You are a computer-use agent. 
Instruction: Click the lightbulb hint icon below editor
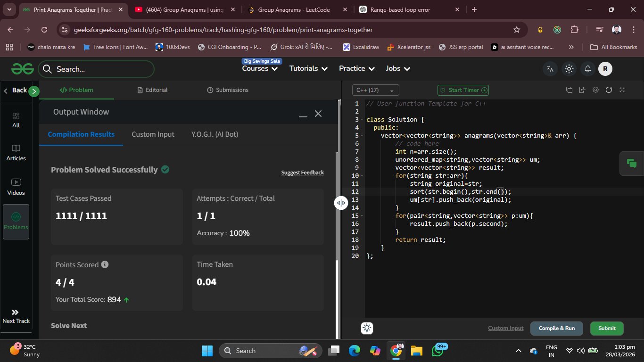(367, 329)
